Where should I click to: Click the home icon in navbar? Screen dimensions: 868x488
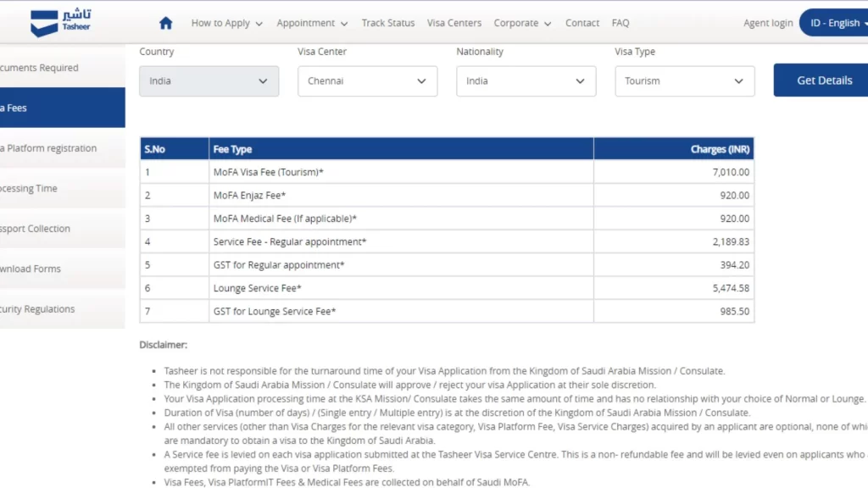tap(165, 23)
